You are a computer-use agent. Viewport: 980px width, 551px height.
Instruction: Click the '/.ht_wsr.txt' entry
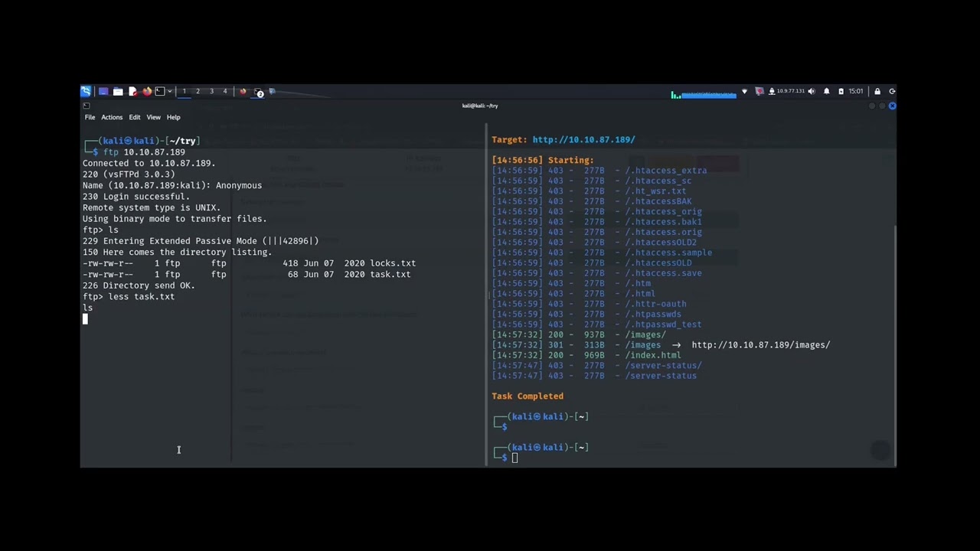(655, 191)
